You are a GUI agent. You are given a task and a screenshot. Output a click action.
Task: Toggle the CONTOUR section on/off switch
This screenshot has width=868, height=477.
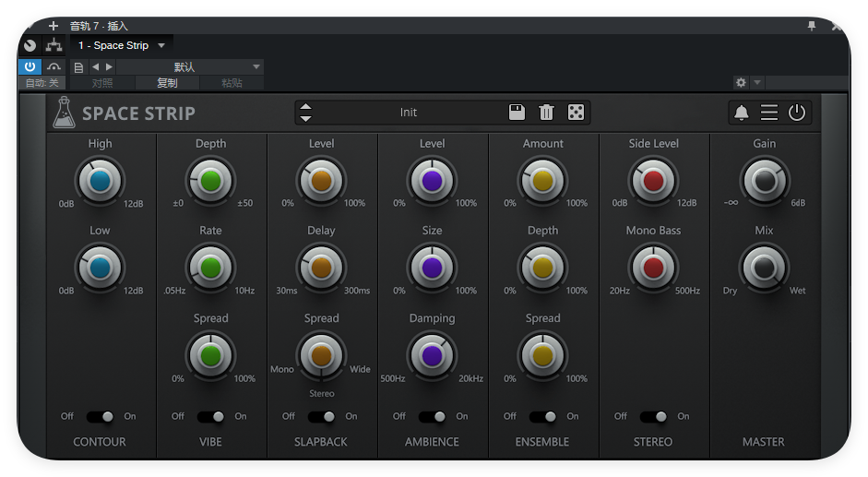point(100,417)
